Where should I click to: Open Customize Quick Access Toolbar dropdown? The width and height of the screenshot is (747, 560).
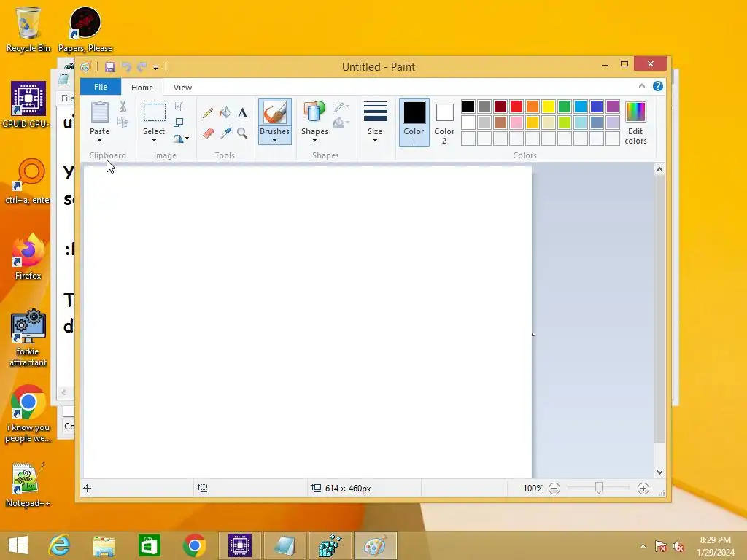(156, 67)
